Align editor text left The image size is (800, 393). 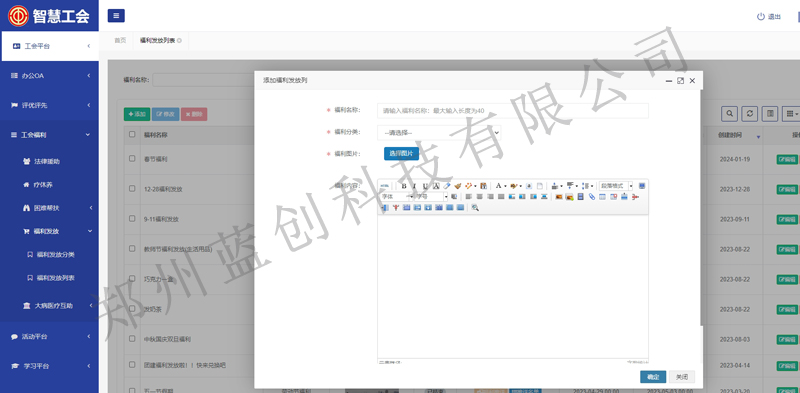click(468, 196)
